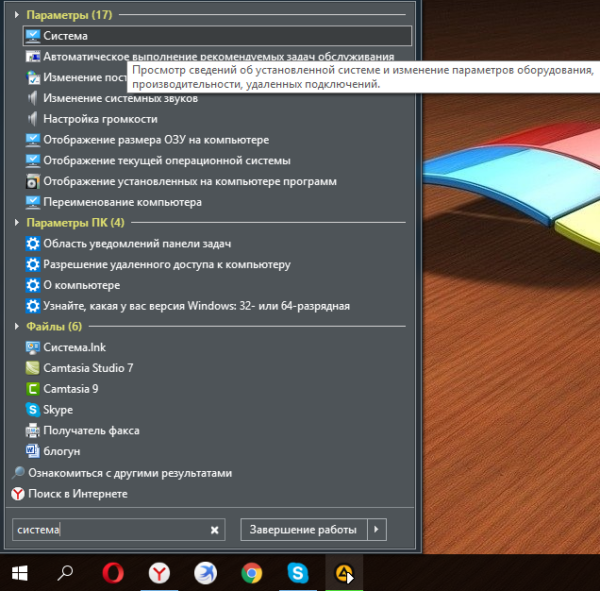This screenshot has width=600, height=591.
Task: Select text Переименование компьютера
Action: click(122, 202)
